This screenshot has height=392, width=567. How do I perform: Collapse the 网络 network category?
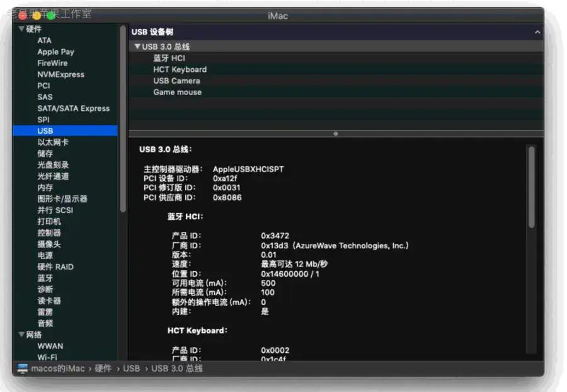click(x=21, y=334)
